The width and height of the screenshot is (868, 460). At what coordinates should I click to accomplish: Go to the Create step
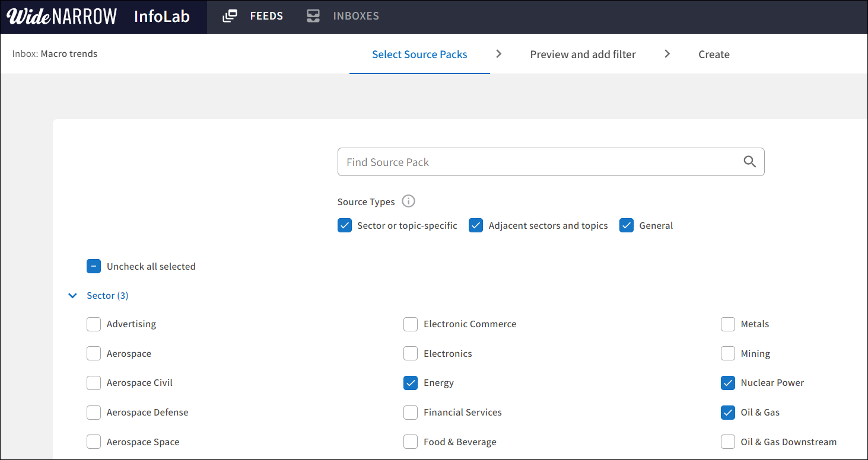click(714, 54)
